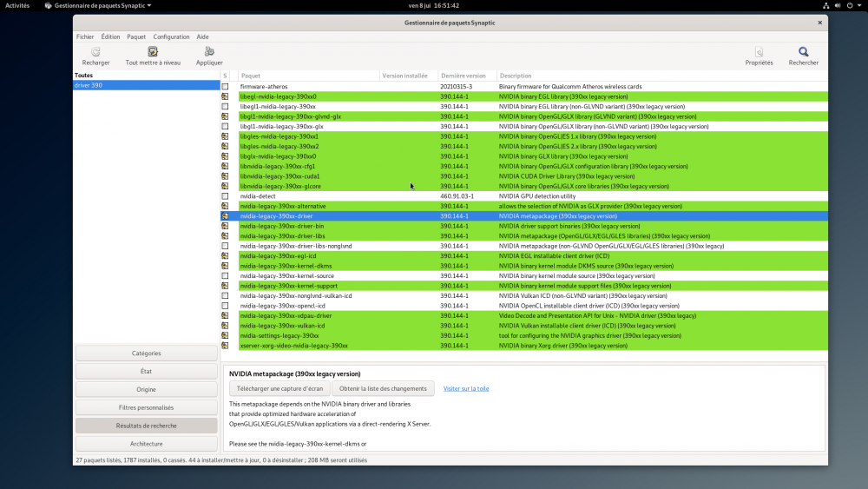This screenshot has height=489, width=868.
Task: Follow the Visiter sur la toile link
Action: coord(466,389)
